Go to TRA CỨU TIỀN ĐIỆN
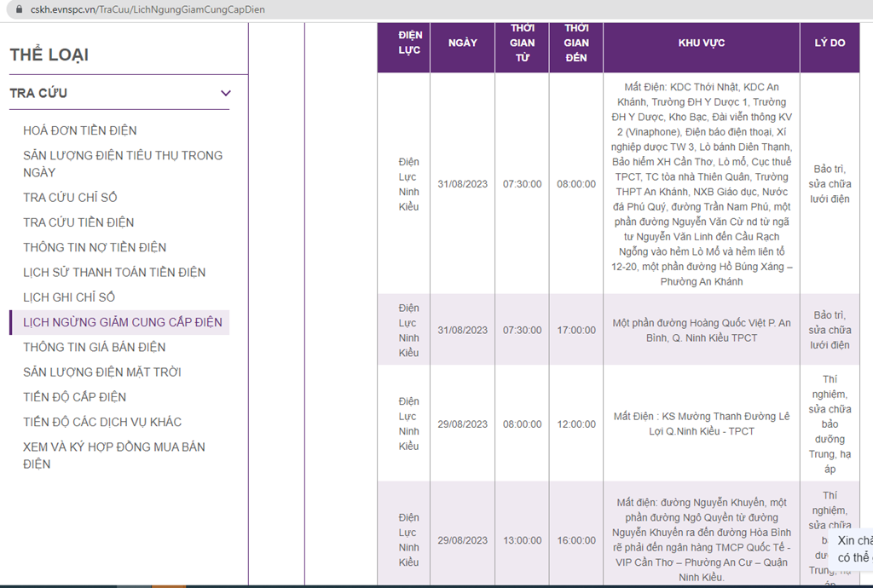Viewport: 873px width, 588px height. pos(78,222)
